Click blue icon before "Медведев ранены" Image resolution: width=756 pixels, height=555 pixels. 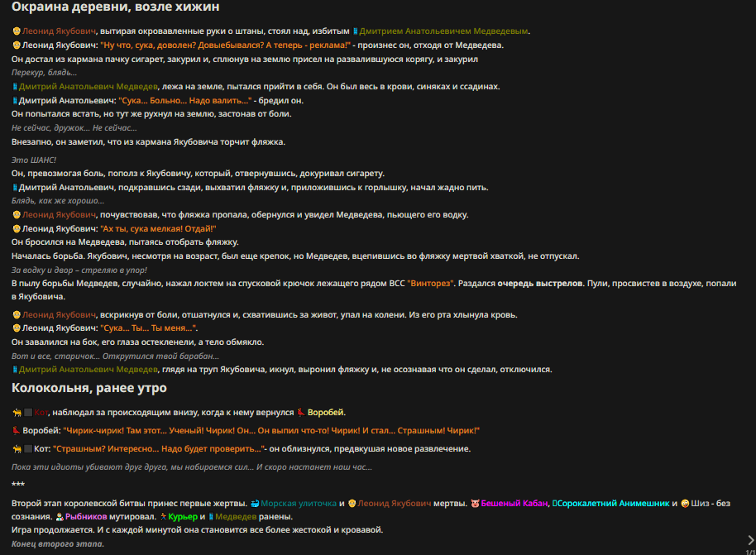[211, 516]
